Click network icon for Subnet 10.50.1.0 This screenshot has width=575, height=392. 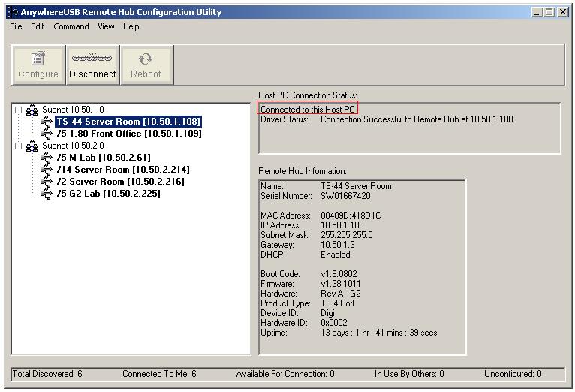coord(32,110)
